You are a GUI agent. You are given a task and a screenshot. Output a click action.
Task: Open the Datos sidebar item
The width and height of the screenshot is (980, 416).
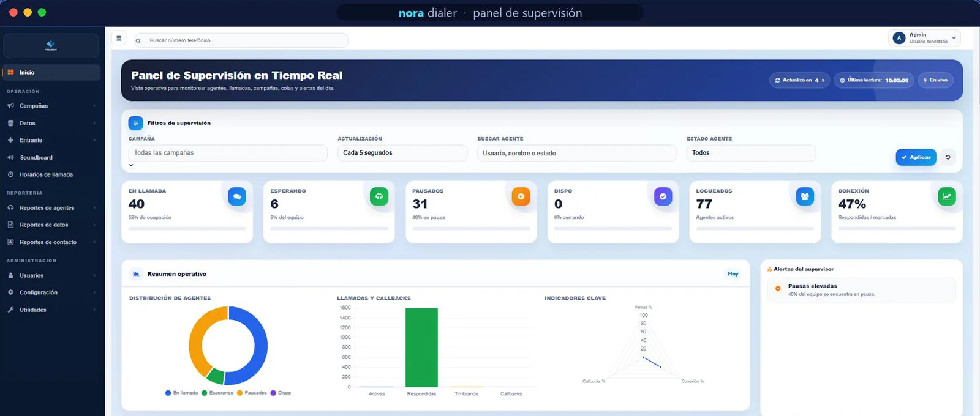tap(51, 123)
